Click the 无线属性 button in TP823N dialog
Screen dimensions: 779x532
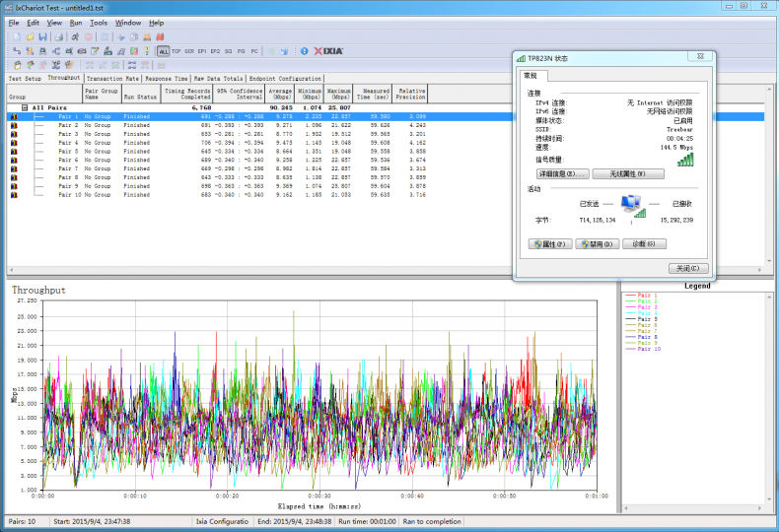pyautogui.click(x=628, y=173)
